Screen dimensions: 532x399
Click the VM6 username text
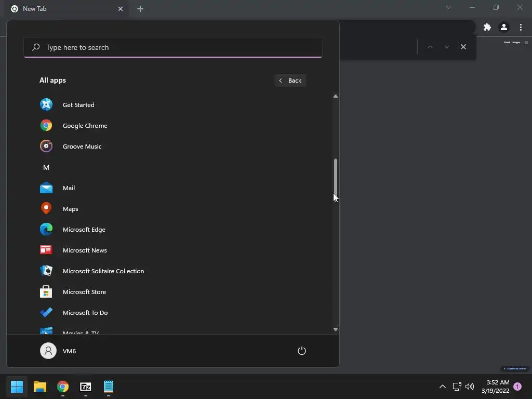[x=69, y=351]
